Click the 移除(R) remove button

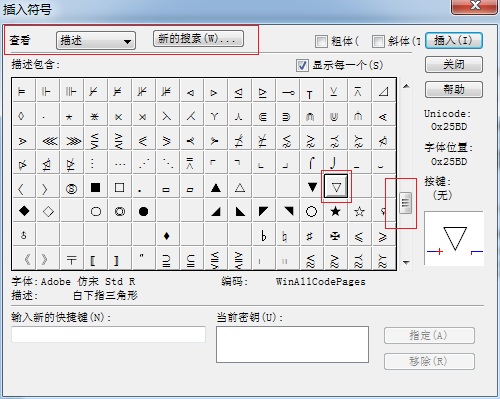pyautogui.click(x=429, y=361)
